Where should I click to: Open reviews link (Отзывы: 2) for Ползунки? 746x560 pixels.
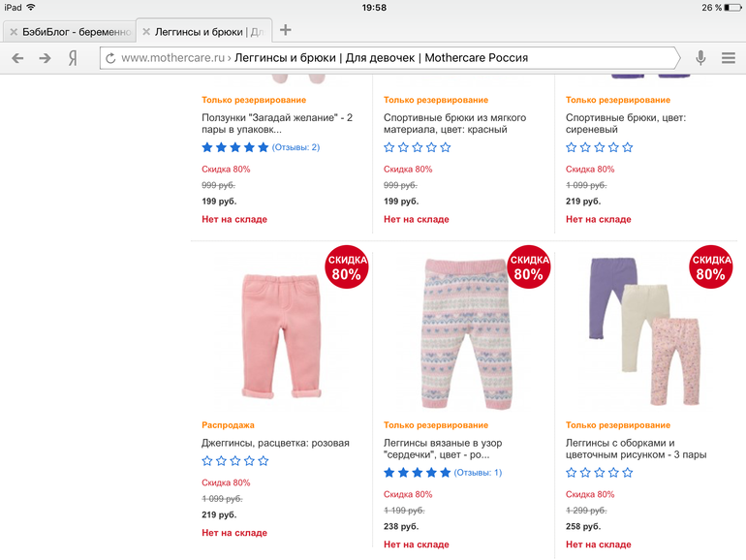295,147
